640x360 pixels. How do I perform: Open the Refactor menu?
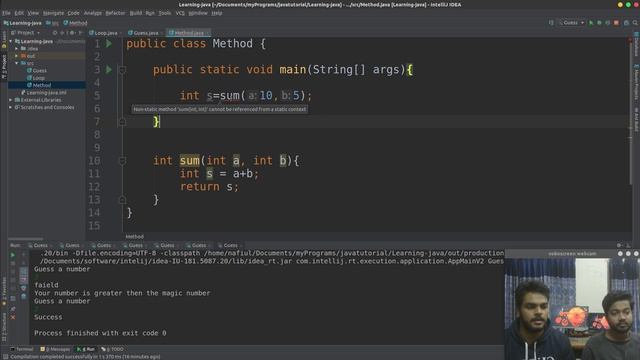click(x=115, y=13)
